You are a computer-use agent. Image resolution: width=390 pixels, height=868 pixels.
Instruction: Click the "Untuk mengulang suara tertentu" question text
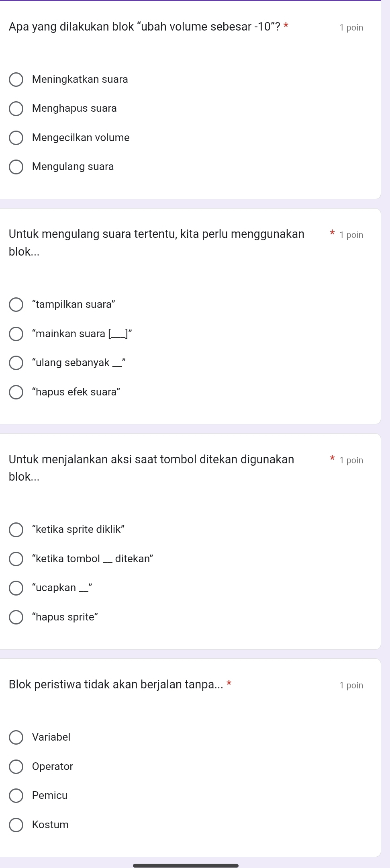tap(157, 234)
